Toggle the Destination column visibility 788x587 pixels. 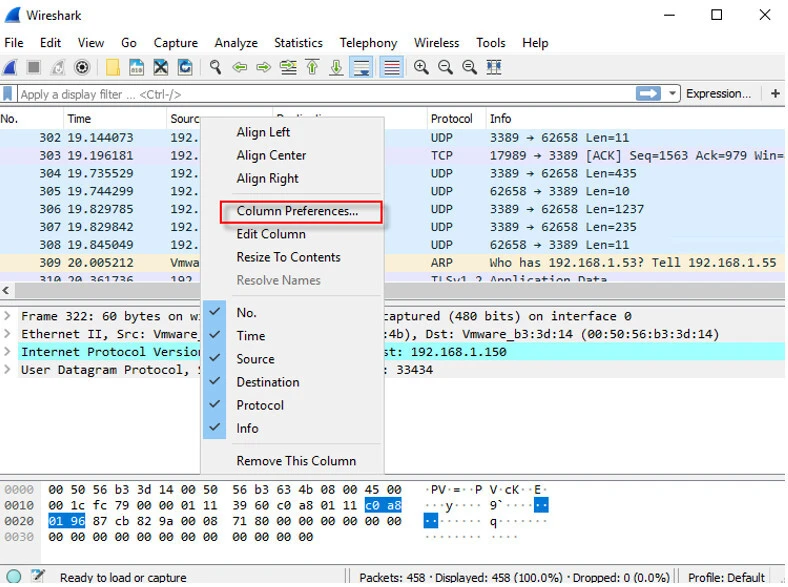click(267, 382)
